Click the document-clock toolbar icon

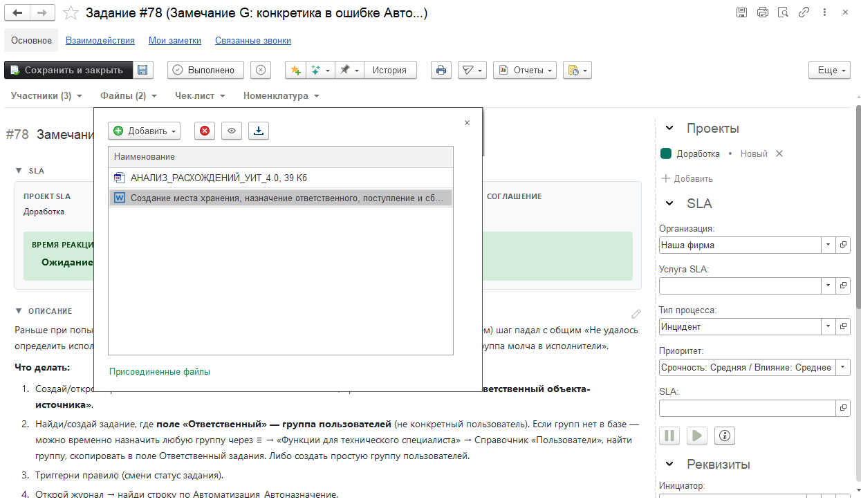point(577,70)
